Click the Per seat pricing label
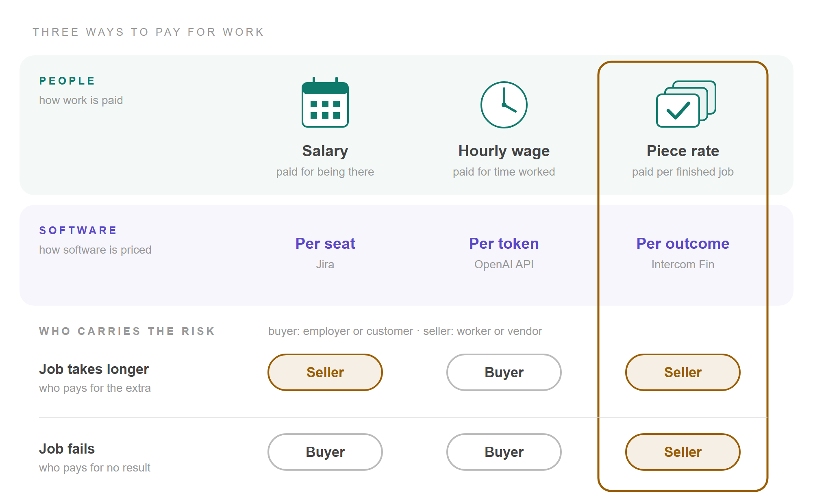The height and width of the screenshot is (504, 813). [x=325, y=243]
